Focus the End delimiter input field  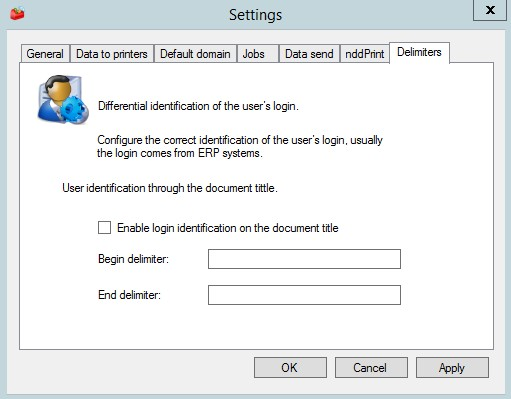[x=304, y=295]
